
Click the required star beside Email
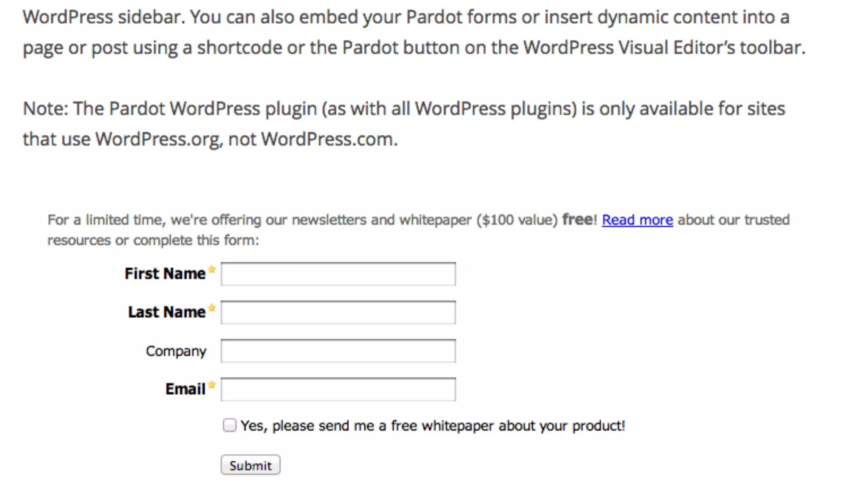(212, 385)
